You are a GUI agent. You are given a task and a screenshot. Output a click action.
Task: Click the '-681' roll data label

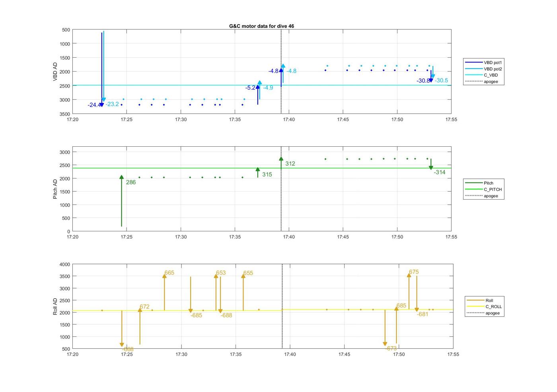(x=423, y=314)
